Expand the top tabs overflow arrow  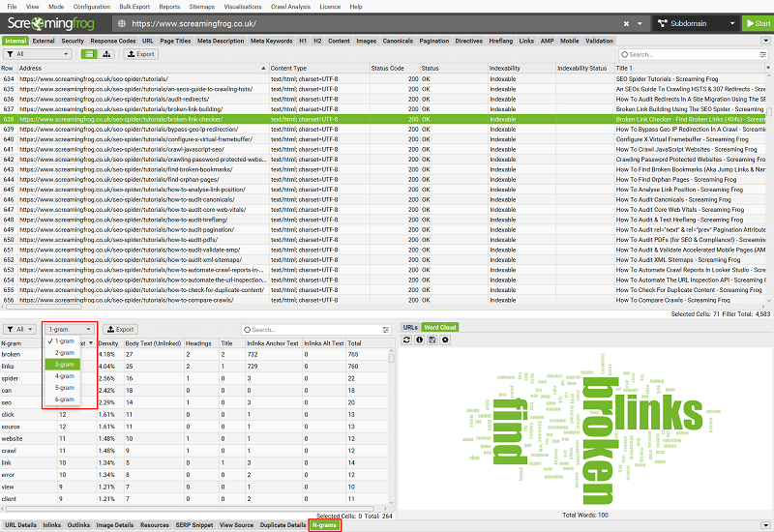click(x=765, y=41)
